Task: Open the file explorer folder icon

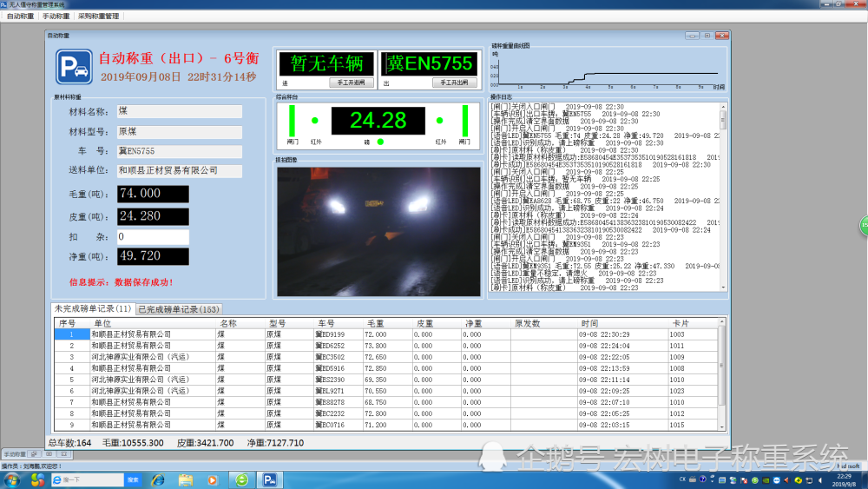Action: [186, 479]
